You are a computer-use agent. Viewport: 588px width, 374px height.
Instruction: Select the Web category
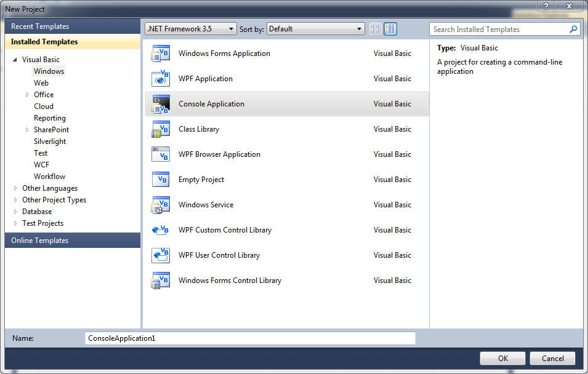(x=41, y=83)
